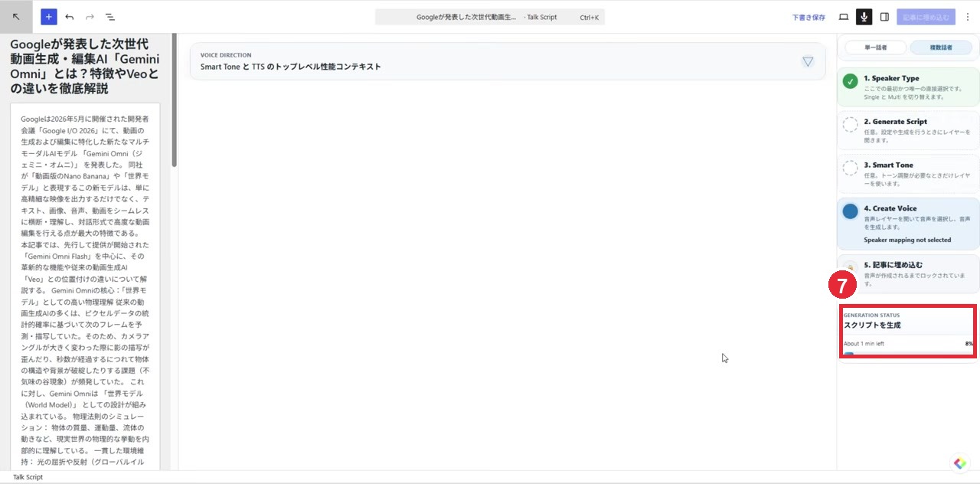Click the スクリプトを生成 status heading
This screenshot has width=980, height=484.
[872, 325]
